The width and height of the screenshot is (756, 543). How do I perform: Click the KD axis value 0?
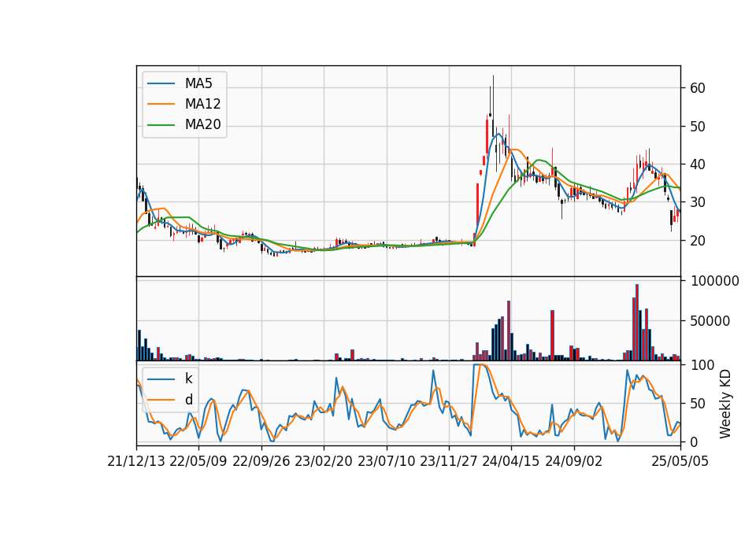695,441
